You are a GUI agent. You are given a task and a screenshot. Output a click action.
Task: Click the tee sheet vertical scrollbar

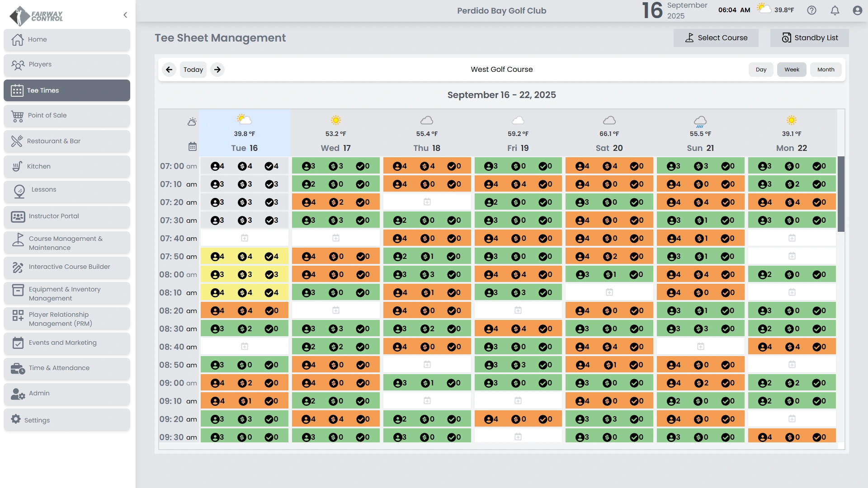(x=841, y=194)
